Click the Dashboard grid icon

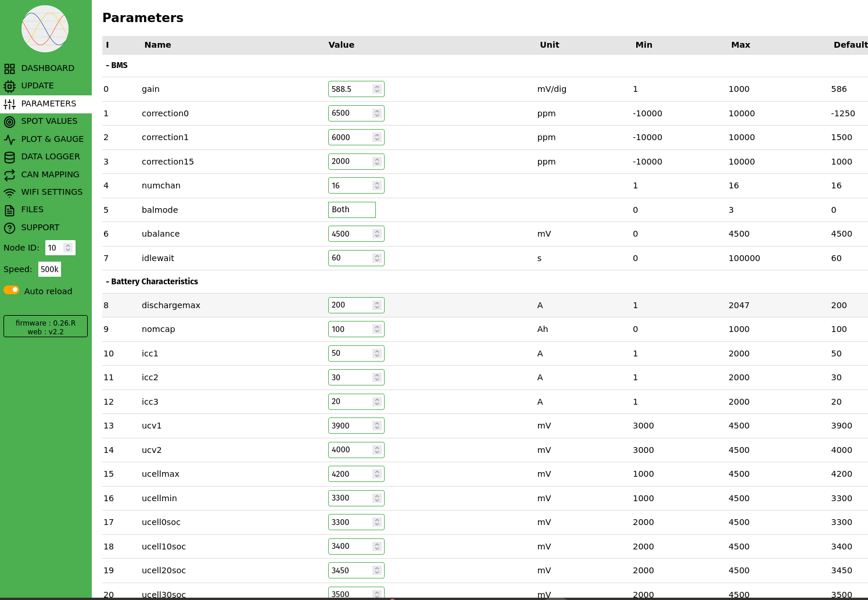tap(9, 69)
